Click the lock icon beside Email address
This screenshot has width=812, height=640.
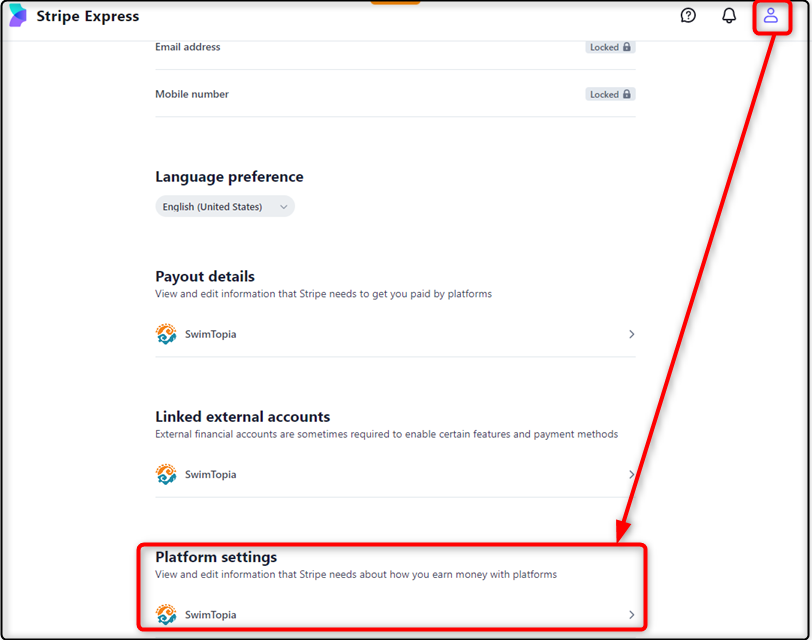tap(627, 47)
